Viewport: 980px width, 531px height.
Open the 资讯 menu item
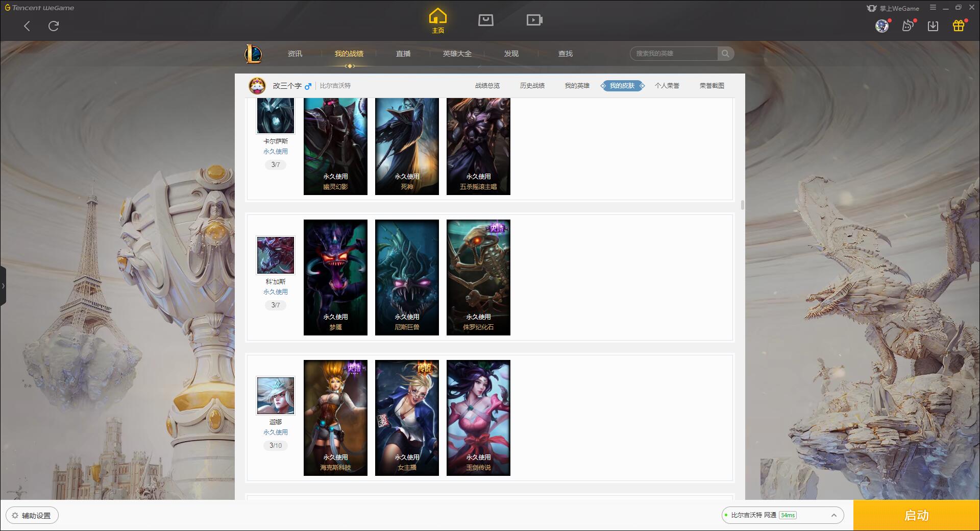(295, 54)
